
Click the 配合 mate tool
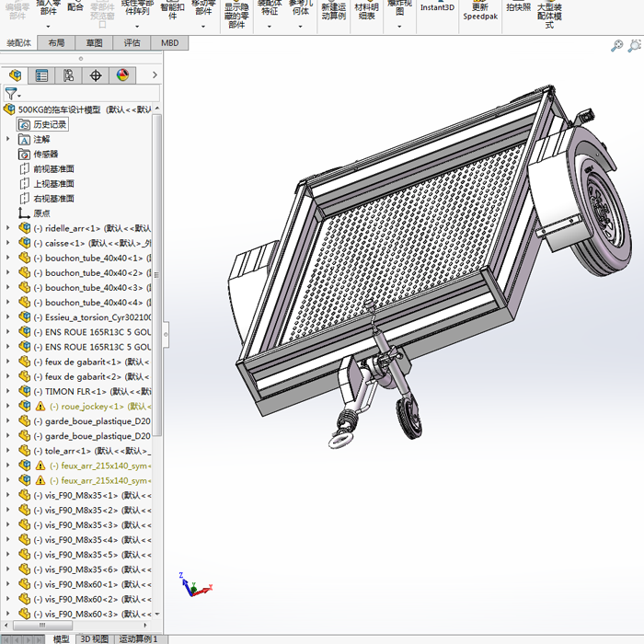(75, 7)
